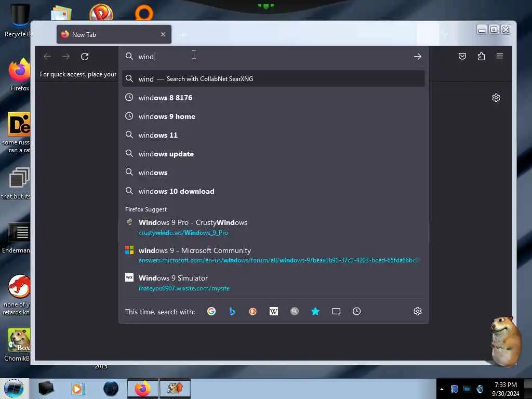The image size is (532, 399).
Task: Open 'Windows 9 Simulator' wixsite suggestion
Action: click(273, 283)
